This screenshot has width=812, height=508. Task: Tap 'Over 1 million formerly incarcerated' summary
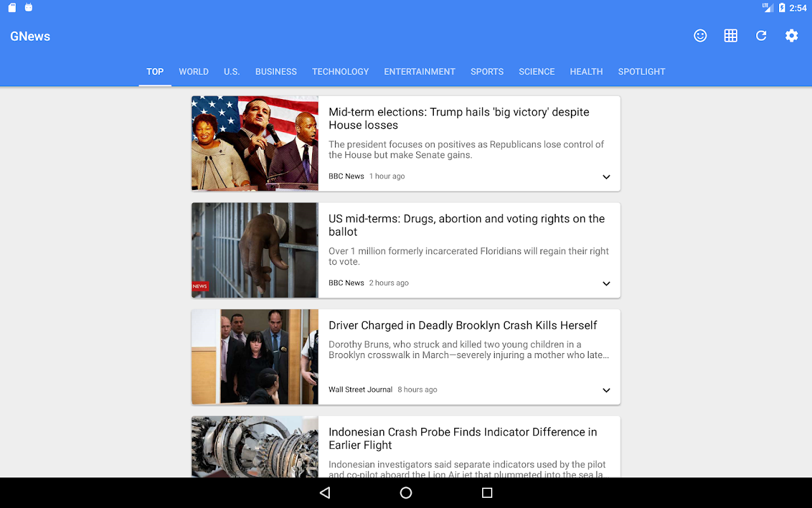coord(469,256)
